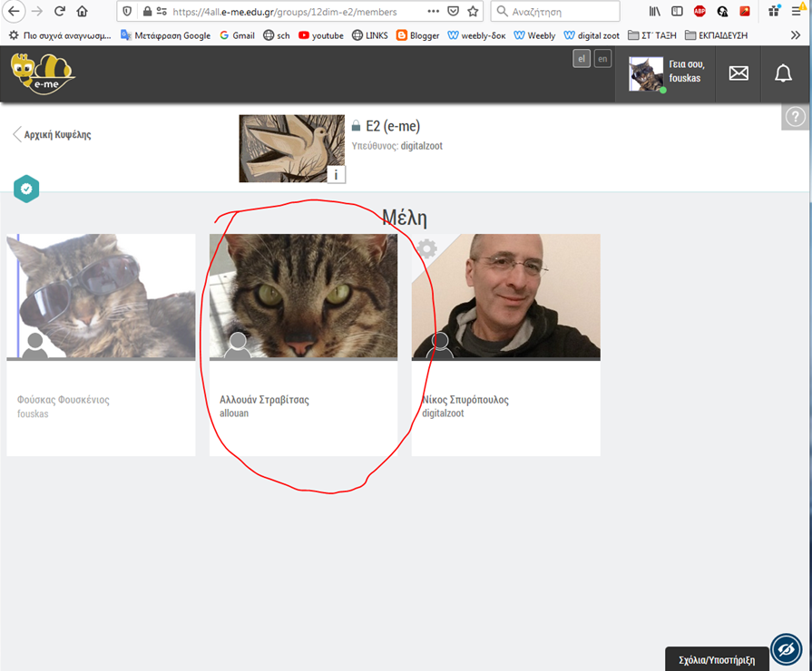Screen dimensions: 812x671
Task: Click the digitalzoot owner name in header
Action: [x=422, y=146]
